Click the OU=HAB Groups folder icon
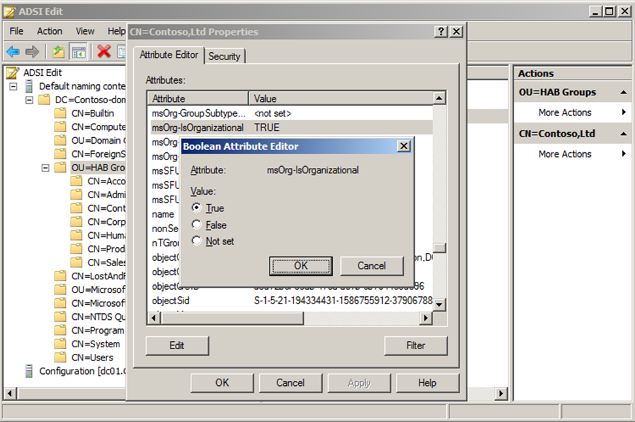Viewport: 635px width, 422px height. click(x=60, y=167)
